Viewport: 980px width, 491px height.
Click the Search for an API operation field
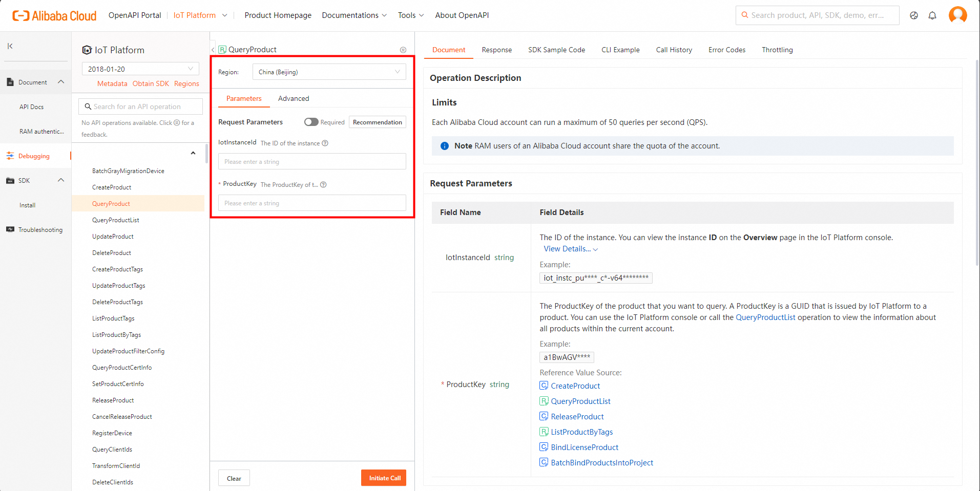click(x=140, y=106)
